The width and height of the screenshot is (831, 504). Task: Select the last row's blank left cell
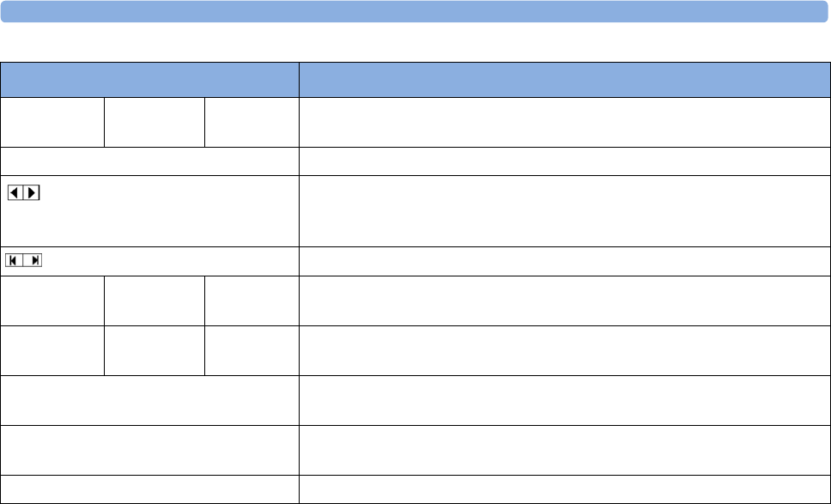click(149, 489)
